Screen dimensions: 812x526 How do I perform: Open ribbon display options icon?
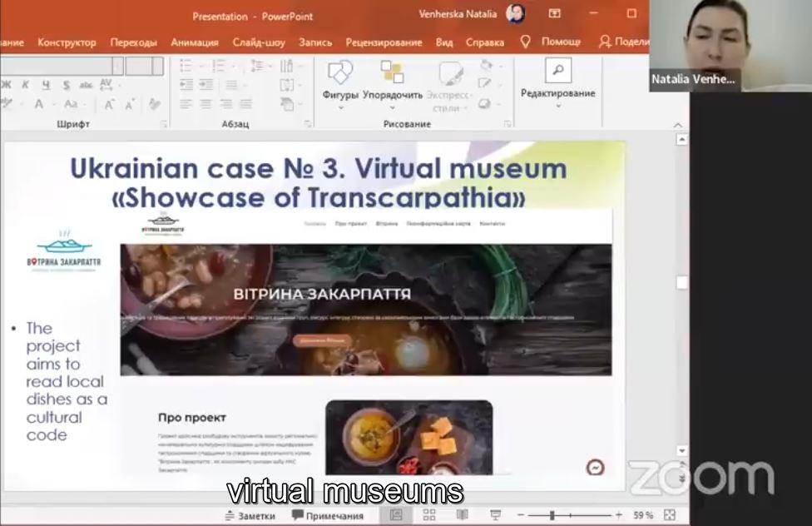[x=555, y=13]
